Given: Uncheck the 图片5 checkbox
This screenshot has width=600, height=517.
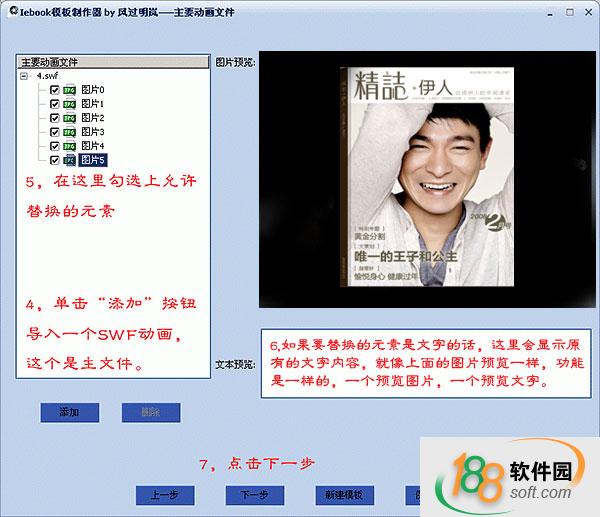Looking at the screenshot, I should (x=54, y=160).
